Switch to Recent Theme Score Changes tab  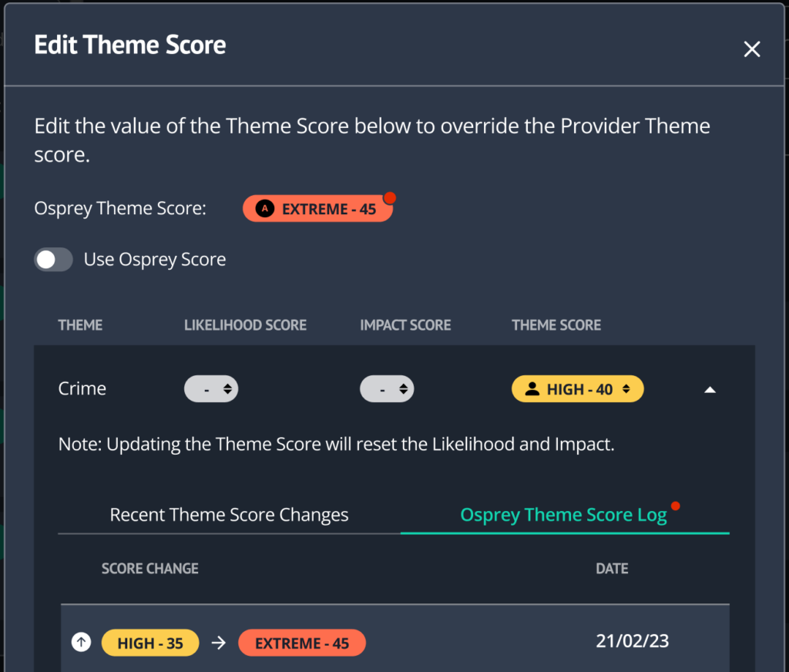pos(229,515)
